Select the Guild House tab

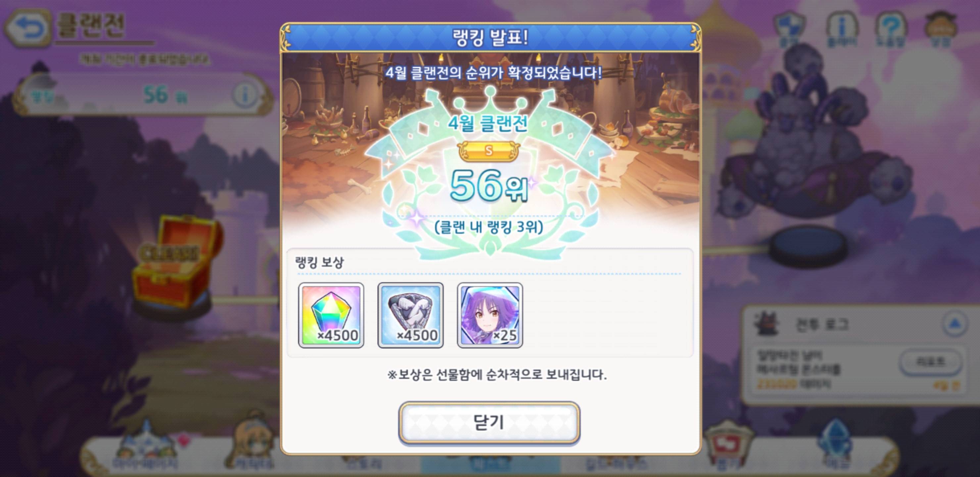(616, 462)
